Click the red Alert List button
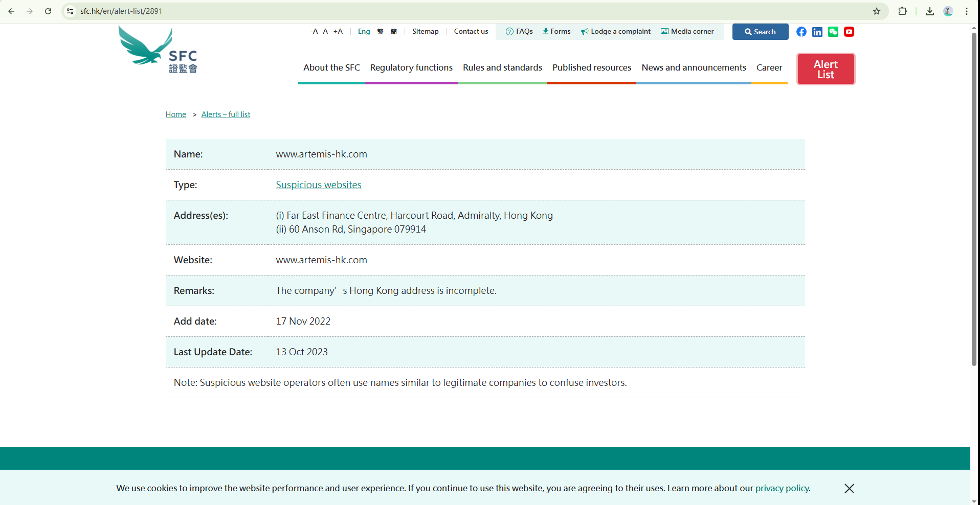Image resolution: width=980 pixels, height=505 pixels. click(826, 69)
